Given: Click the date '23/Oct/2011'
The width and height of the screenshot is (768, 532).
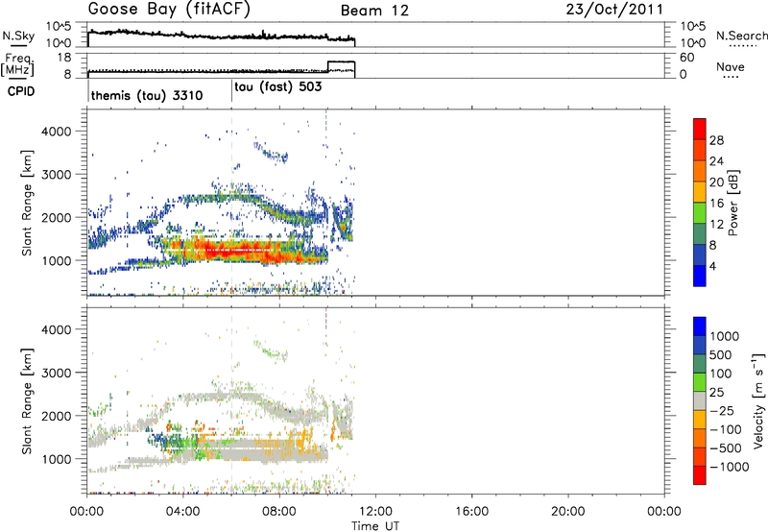Looking at the screenshot, I should click(x=614, y=10).
